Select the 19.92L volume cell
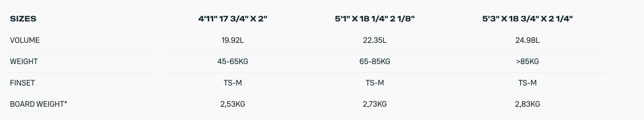Image resolution: width=644 pixels, height=120 pixels. coord(233,40)
